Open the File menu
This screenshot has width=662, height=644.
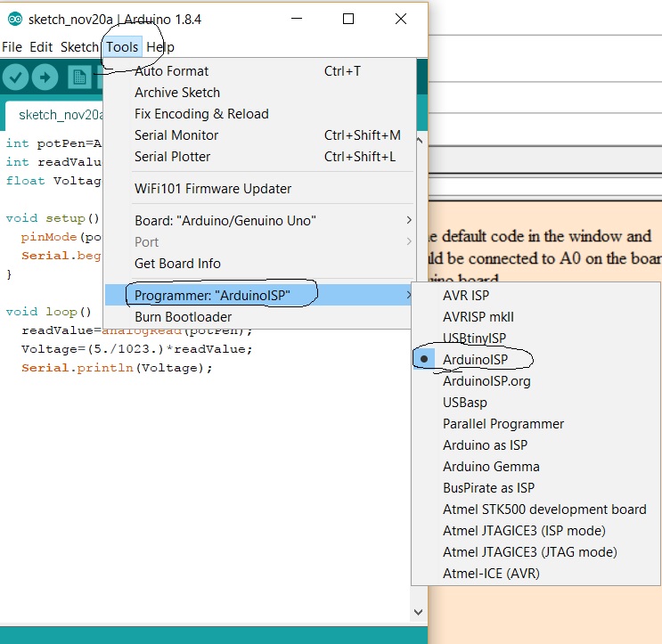12,47
